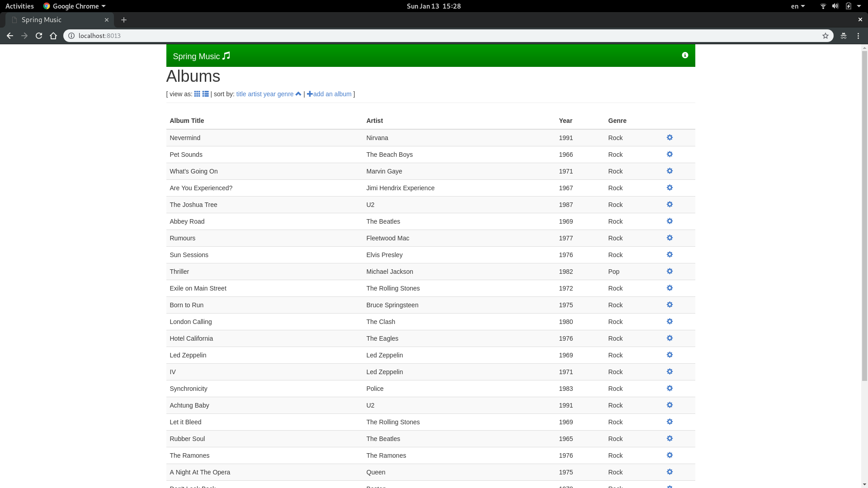
Task: Toggle sort direction chevron arrow
Action: [298, 94]
